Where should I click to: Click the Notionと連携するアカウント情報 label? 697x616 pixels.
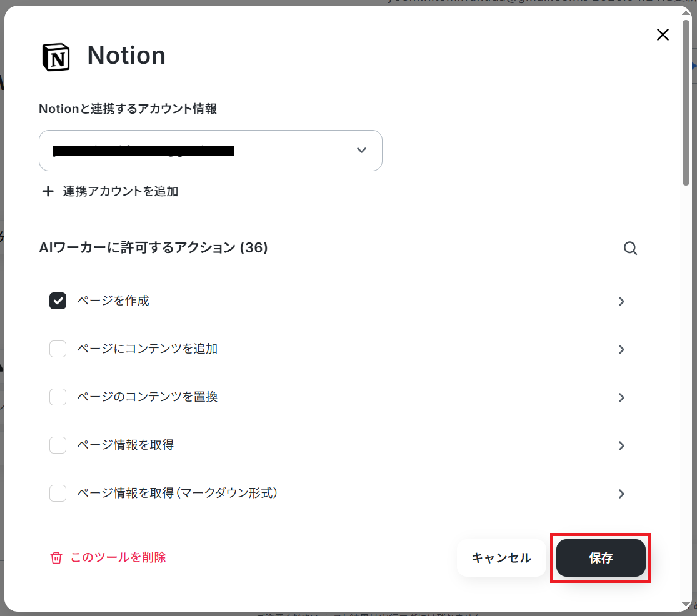pos(128,109)
